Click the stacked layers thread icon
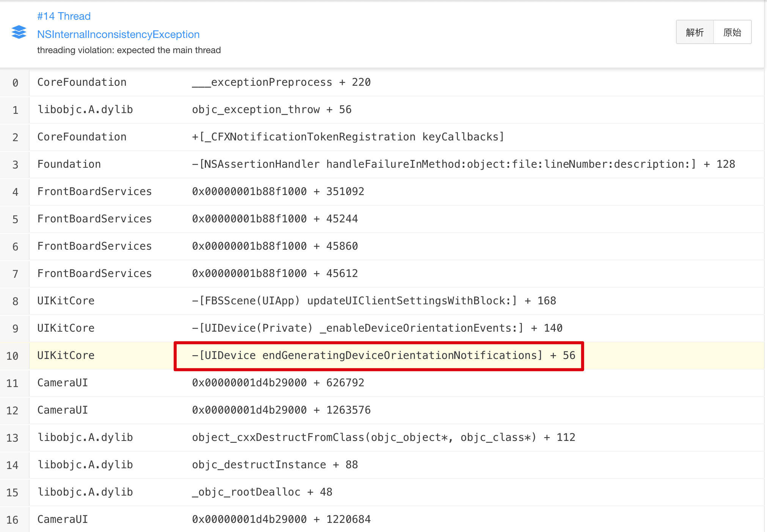This screenshot has height=532, width=767. coord(19,32)
